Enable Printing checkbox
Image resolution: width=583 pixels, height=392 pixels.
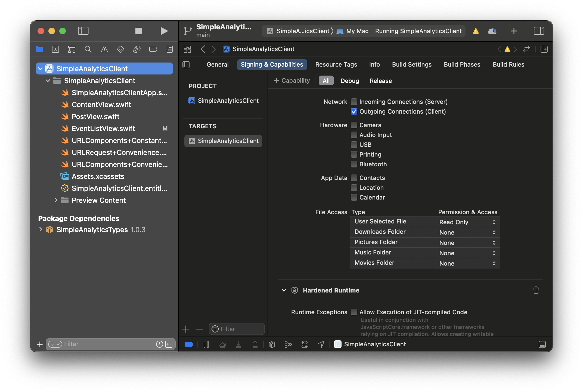point(354,154)
